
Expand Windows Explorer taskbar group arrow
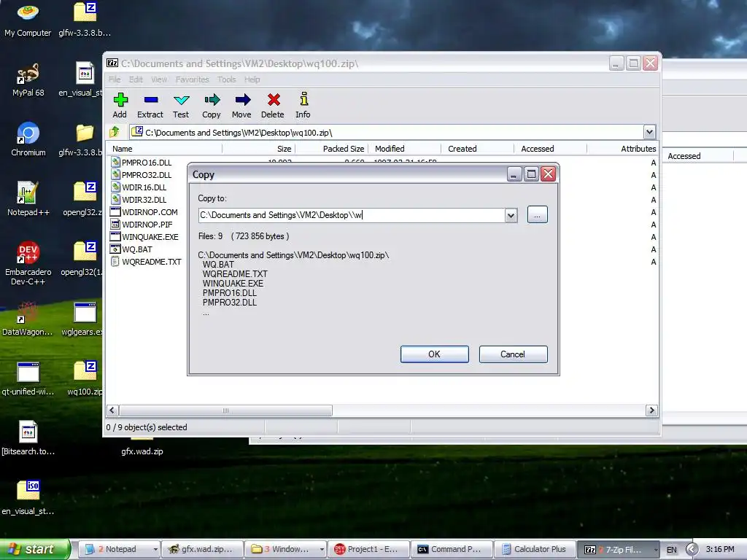click(322, 549)
